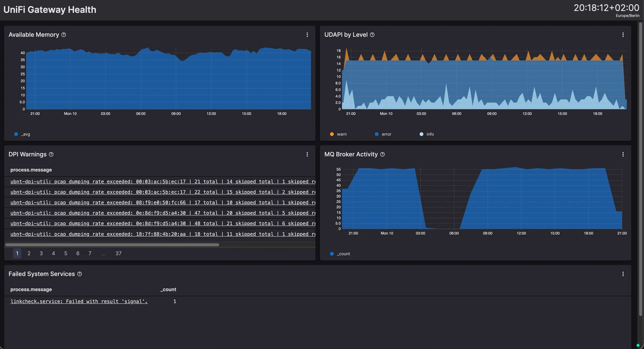
Task: Open Available Memory panel options menu
Action: (x=307, y=35)
